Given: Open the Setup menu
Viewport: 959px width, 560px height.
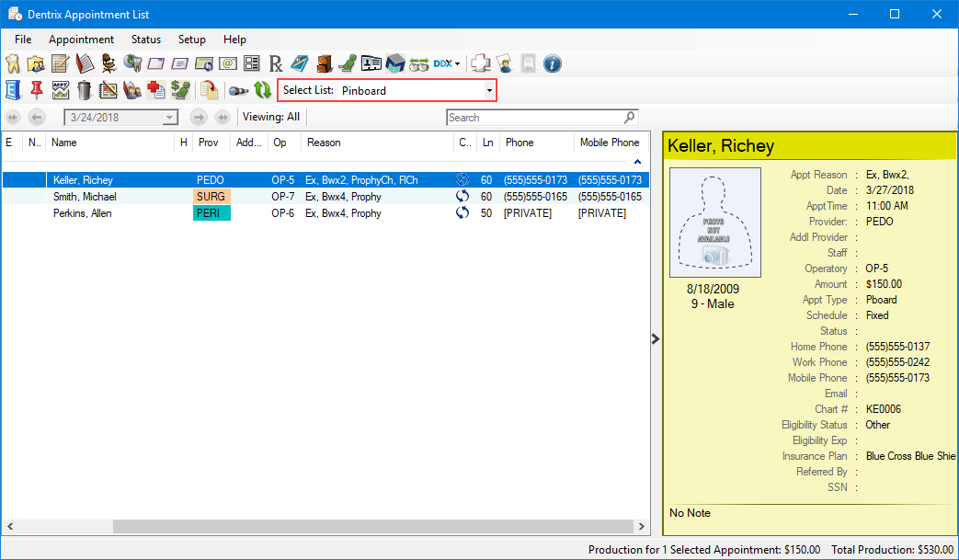Looking at the screenshot, I should click(191, 40).
